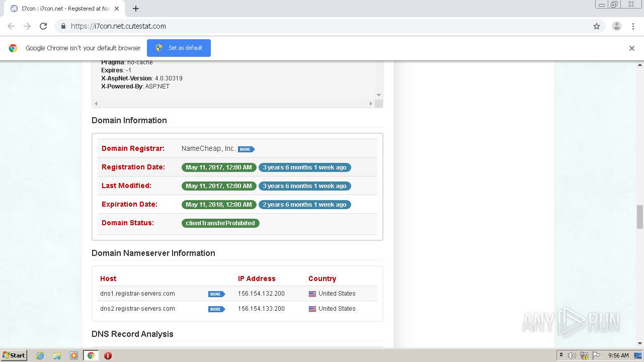The width and height of the screenshot is (644, 362).
Task: Click United States flag for dns1 row
Action: point(312,294)
